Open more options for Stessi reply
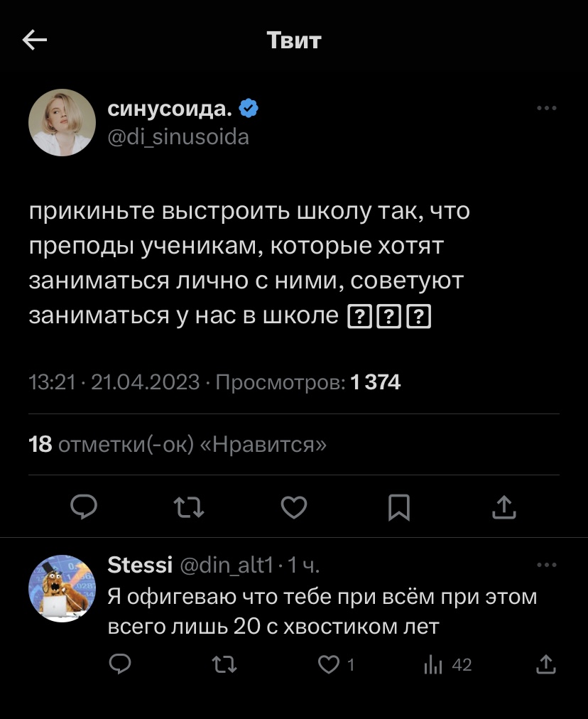The width and height of the screenshot is (588, 719). [546, 566]
